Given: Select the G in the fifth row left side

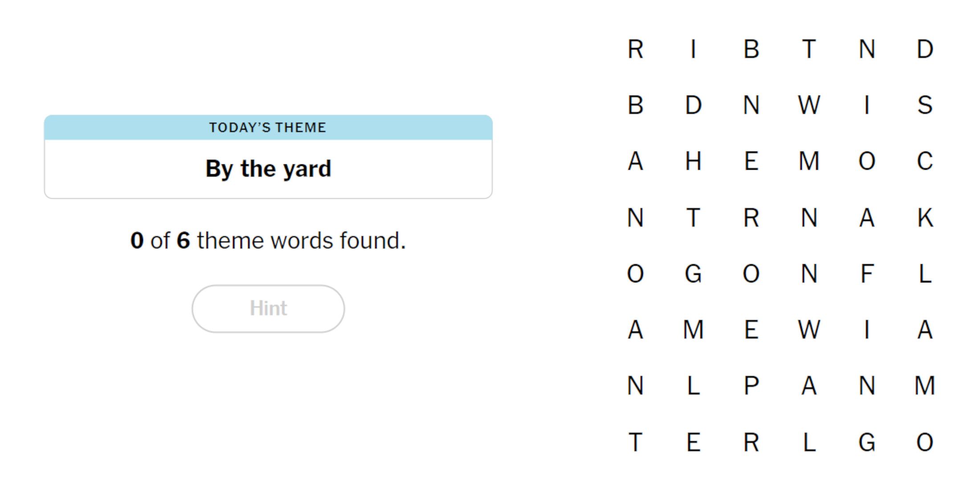Looking at the screenshot, I should (693, 274).
